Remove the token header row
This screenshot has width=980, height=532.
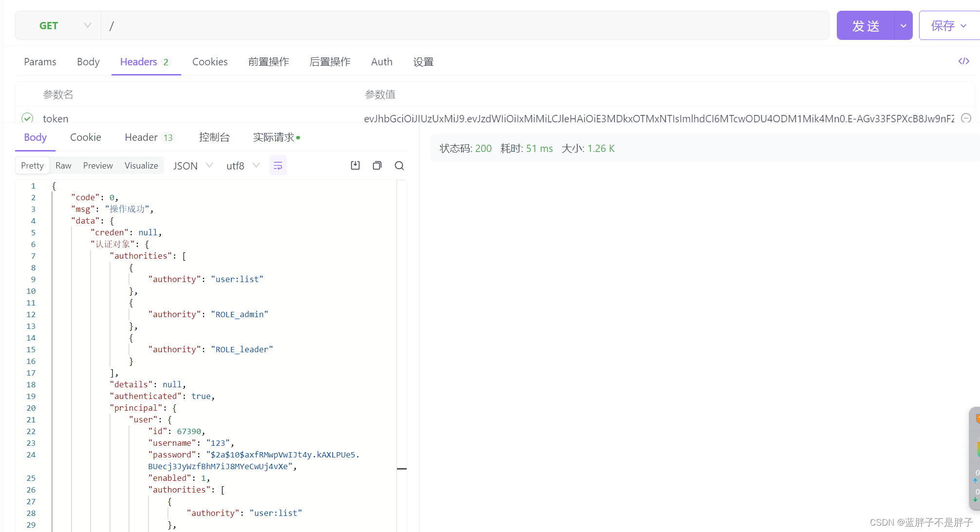966,118
